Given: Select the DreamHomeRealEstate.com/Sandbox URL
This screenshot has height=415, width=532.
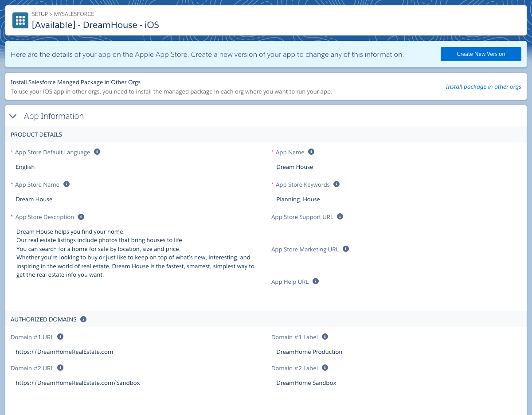Looking at the screenshot, I should pos(78,383).
